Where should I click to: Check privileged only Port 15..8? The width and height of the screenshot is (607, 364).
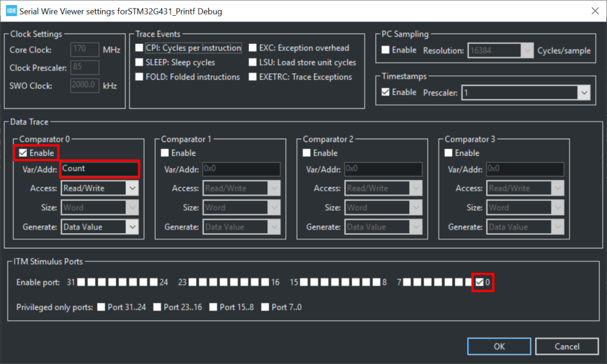coord(214,307)
